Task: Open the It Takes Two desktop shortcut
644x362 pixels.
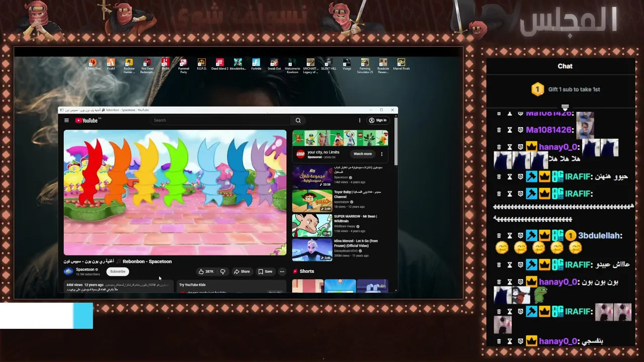Action: (93, 64)
